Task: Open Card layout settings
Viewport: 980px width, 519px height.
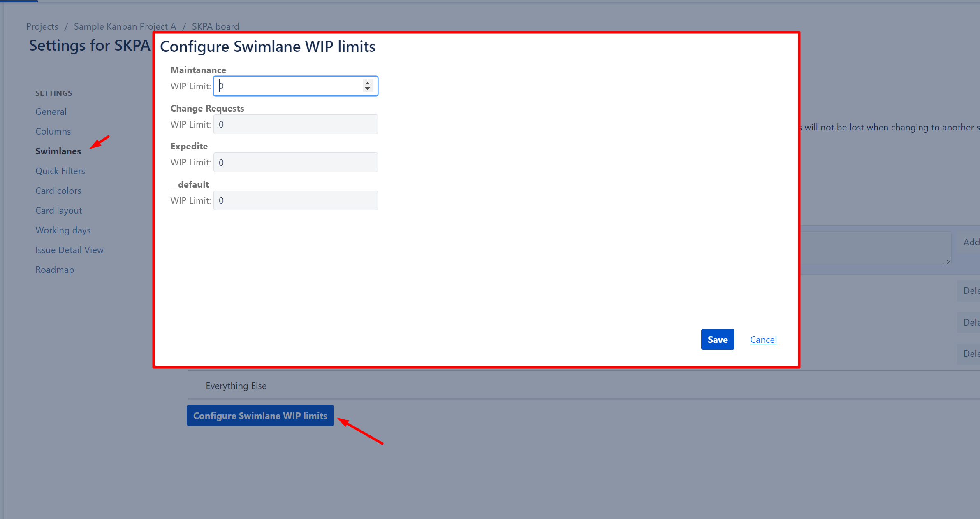Action: coord(58,210)
